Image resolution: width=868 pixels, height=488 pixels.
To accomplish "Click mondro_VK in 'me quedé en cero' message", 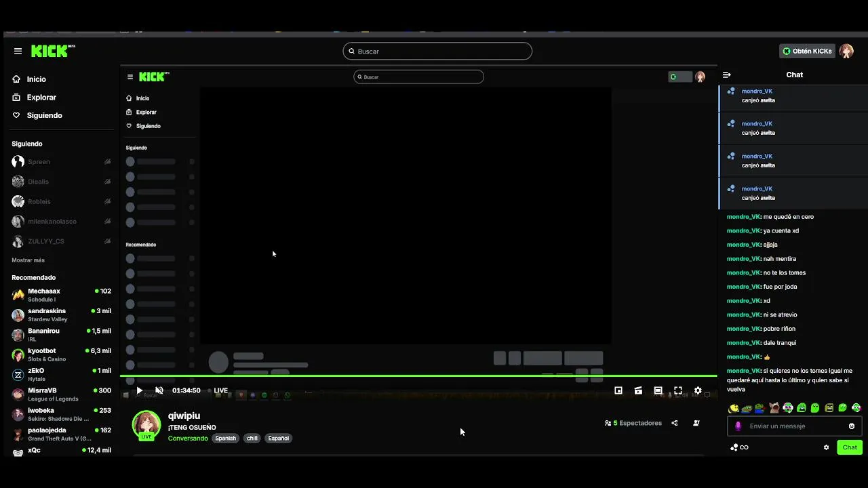I will coord(743,217).
